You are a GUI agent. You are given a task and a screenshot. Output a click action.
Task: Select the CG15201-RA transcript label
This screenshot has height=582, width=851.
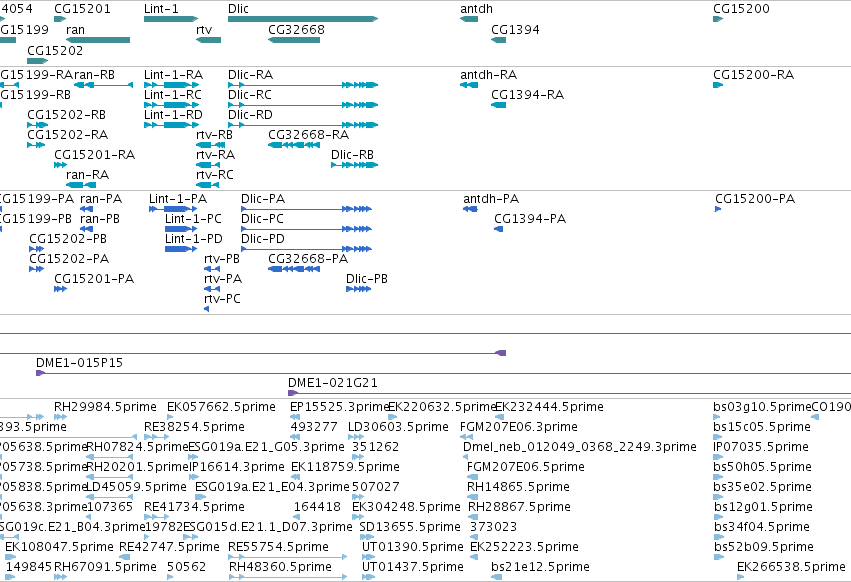pos(95,155)
